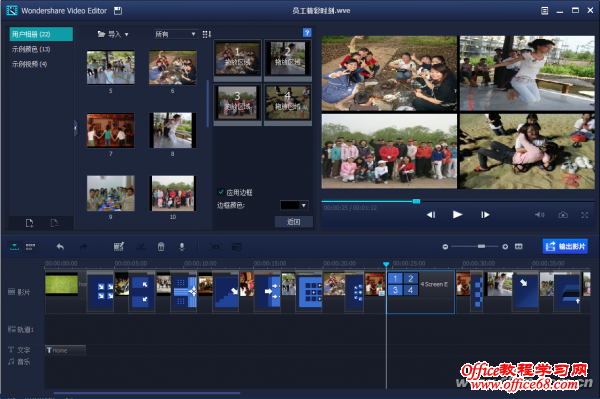Open the border color swatch dropdown
This screenshot has height=399, width=600.
(x=294, y=205)
